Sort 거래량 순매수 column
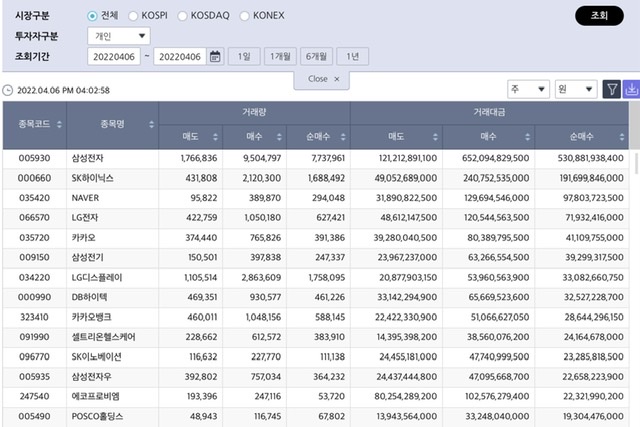 pyautogui.click(x=342, y=135)
